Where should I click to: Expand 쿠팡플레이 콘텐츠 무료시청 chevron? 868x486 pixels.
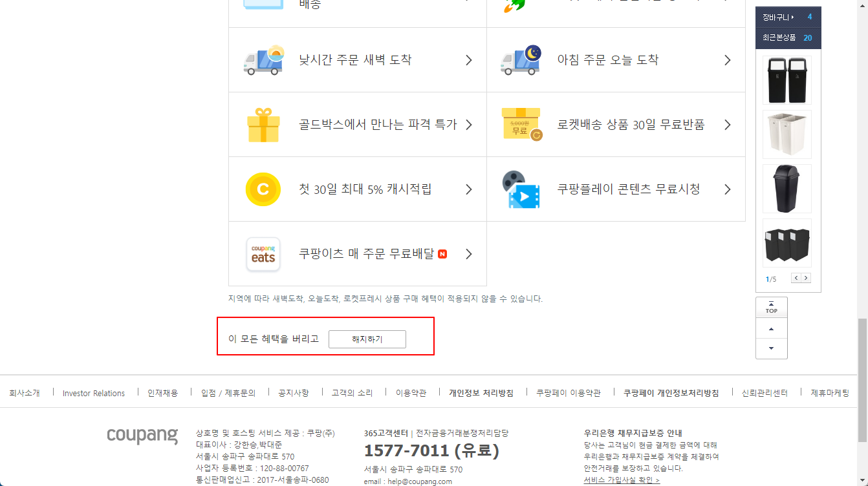coord(728,189)
